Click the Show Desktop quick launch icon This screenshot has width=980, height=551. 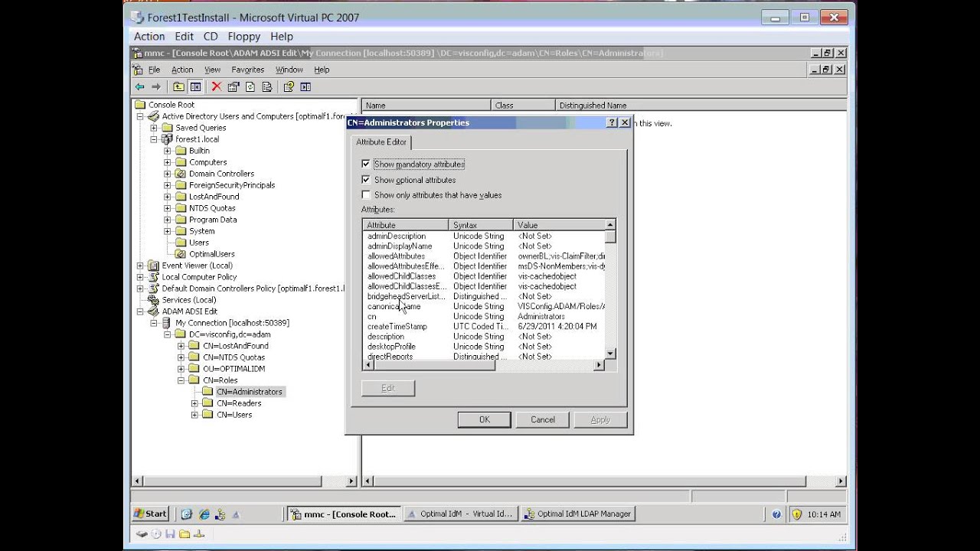(187, 514)
